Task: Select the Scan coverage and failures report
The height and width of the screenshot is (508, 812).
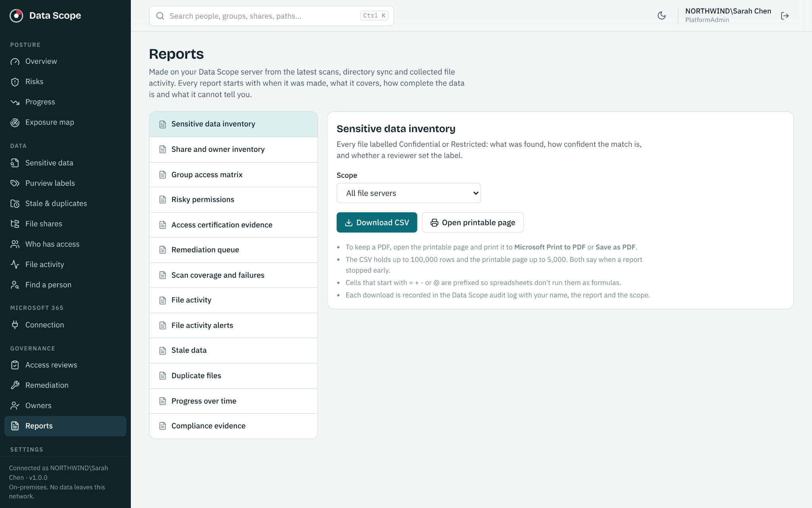Action: [233, 275]
